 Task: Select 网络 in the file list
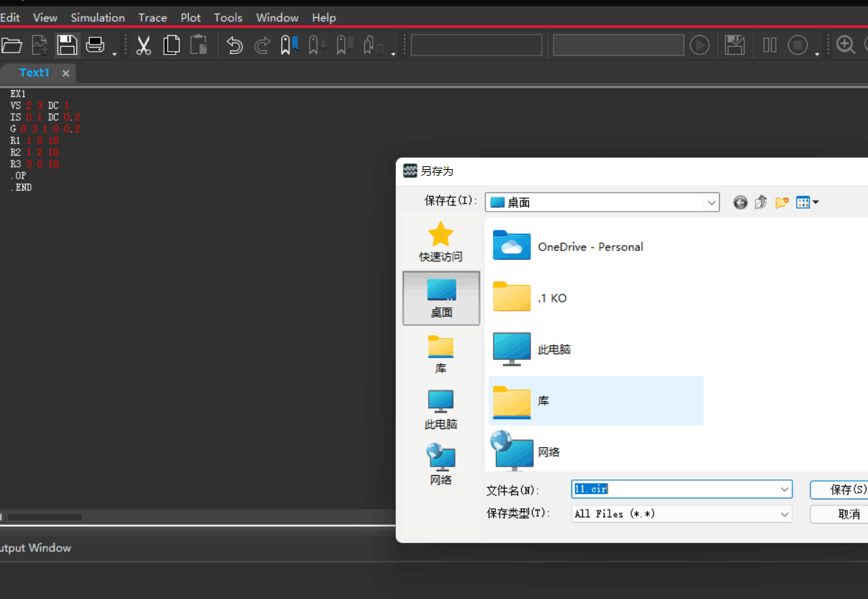pyautogui.click(x=525, y=451)
